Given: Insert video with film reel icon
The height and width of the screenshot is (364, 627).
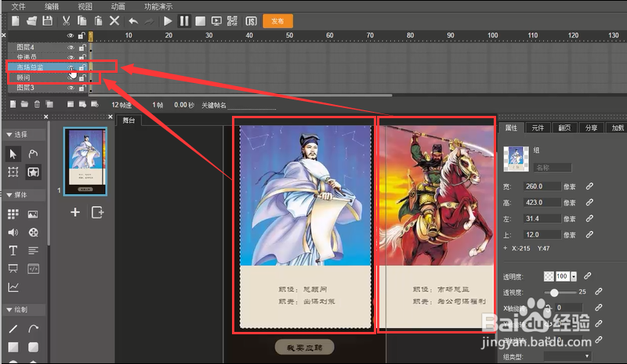Looking at the screenshot, I should pyautogui.click(x=33, y=232).
